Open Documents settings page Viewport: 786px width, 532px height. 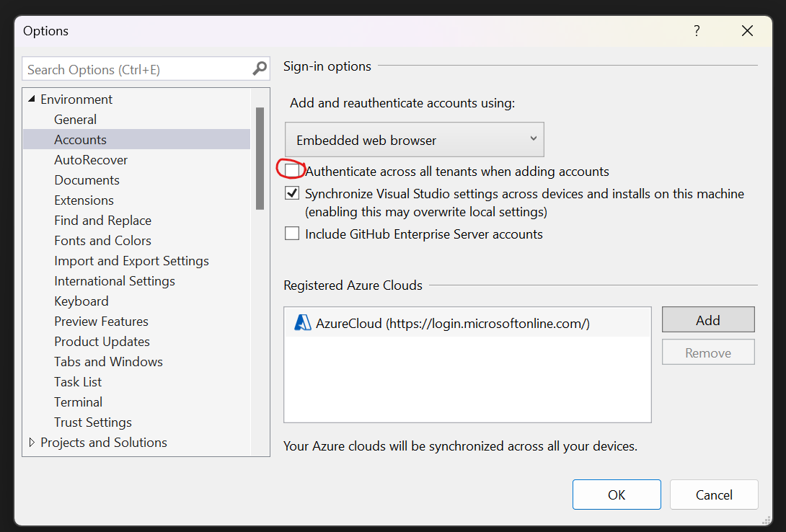pyautogui.click(x=87, y=180)
